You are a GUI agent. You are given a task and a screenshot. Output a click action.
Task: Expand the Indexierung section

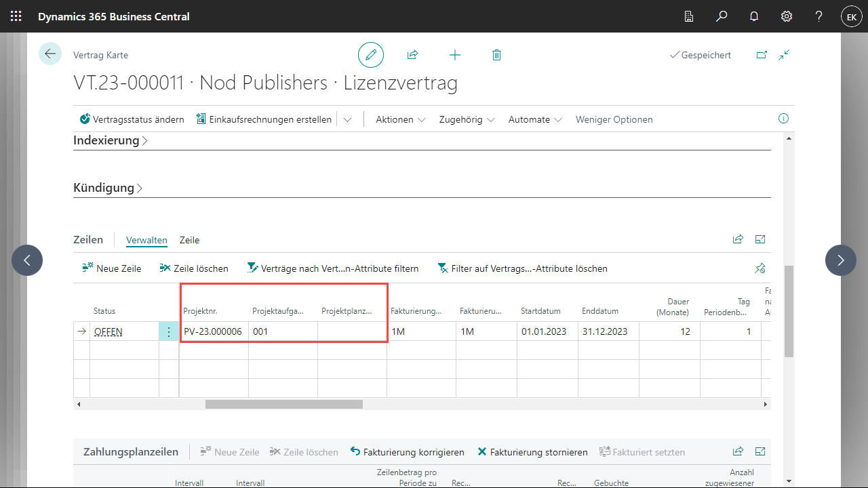pos(111,140)
